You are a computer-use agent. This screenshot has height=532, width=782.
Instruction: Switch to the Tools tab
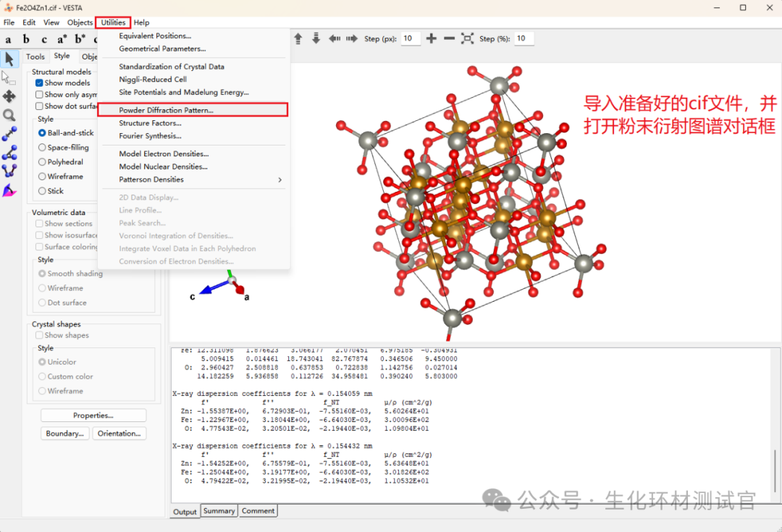[x=35, y=56]
